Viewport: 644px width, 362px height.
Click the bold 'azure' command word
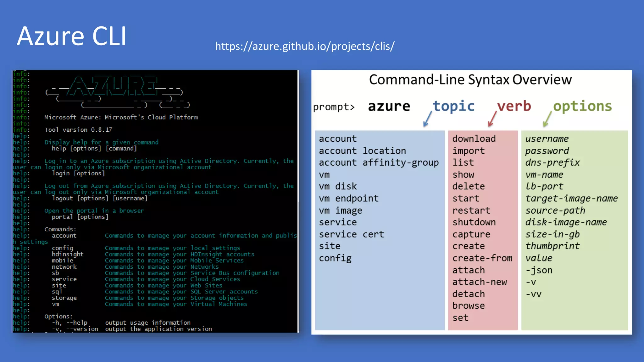click(389, 106)
